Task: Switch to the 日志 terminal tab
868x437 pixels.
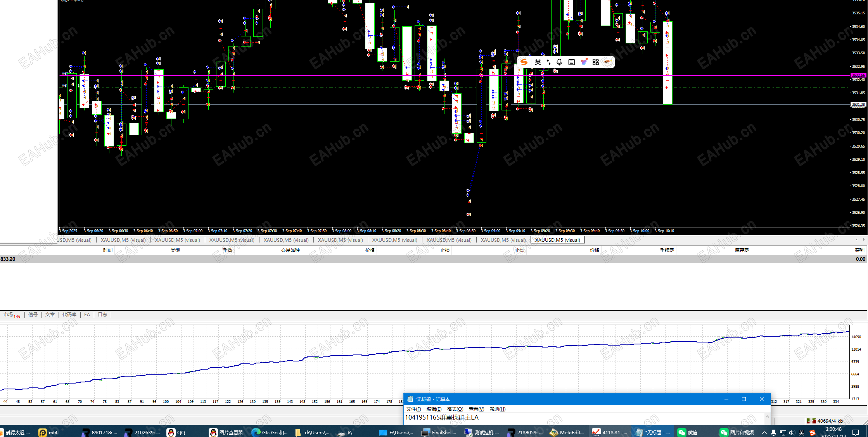Action: [102, 315]
